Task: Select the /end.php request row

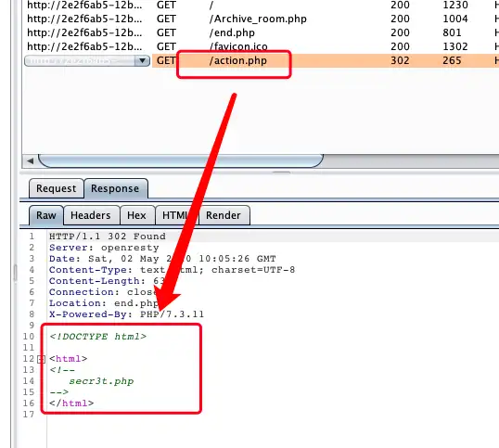Action: [261, 32]
